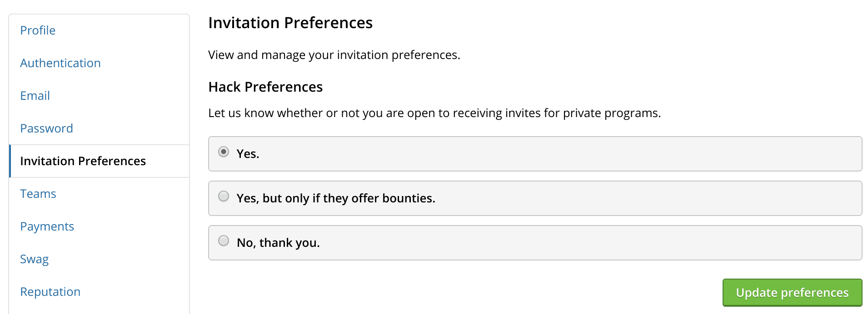Image resolution: width=868 pixels, height=314 pixels.
Task: Select the "No, thank you." radio button
Action: [224, 240]
